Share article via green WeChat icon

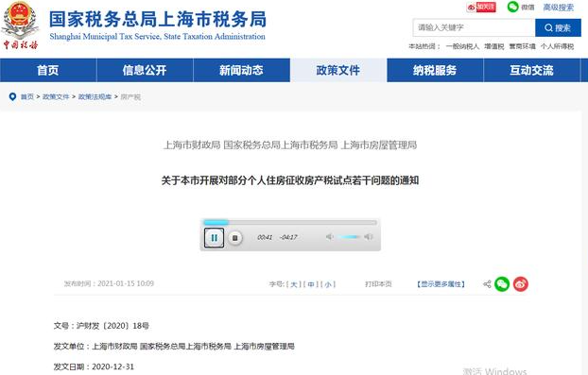[502, 284]
